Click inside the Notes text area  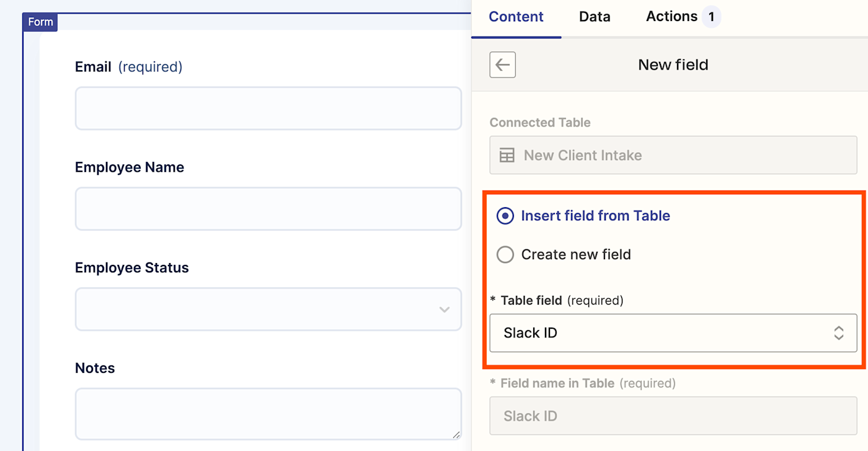pos(268,414)
